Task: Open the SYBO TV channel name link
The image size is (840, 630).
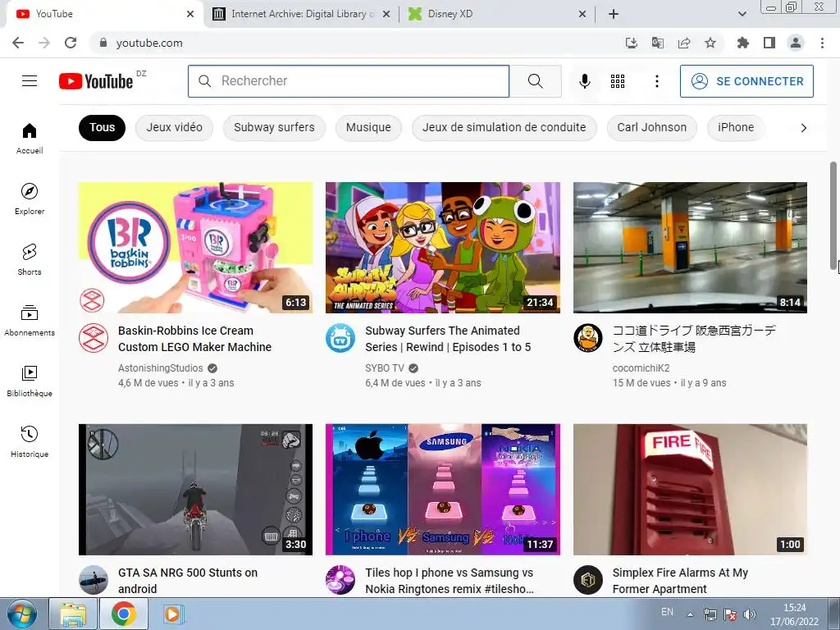Action: click(385, 368)
